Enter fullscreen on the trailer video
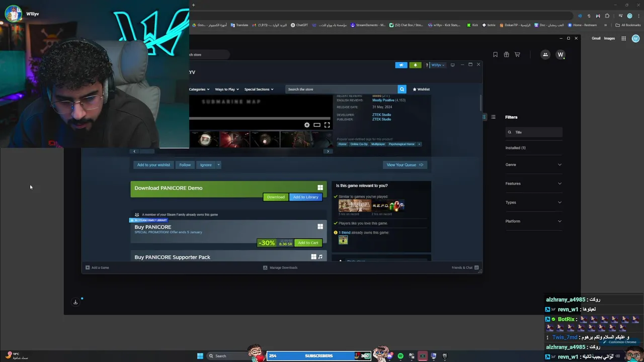644x362 pixels. coord(327,125)
